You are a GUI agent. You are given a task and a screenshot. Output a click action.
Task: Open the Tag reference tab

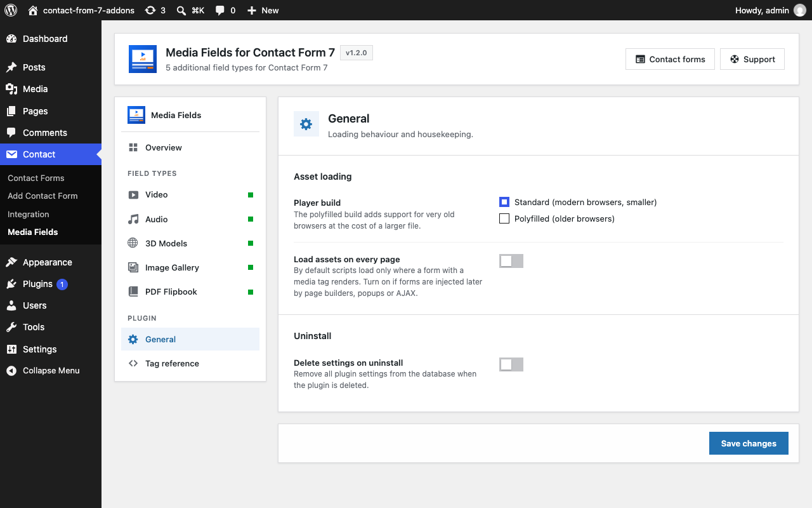pyautogui.click(x=190, y=363)
